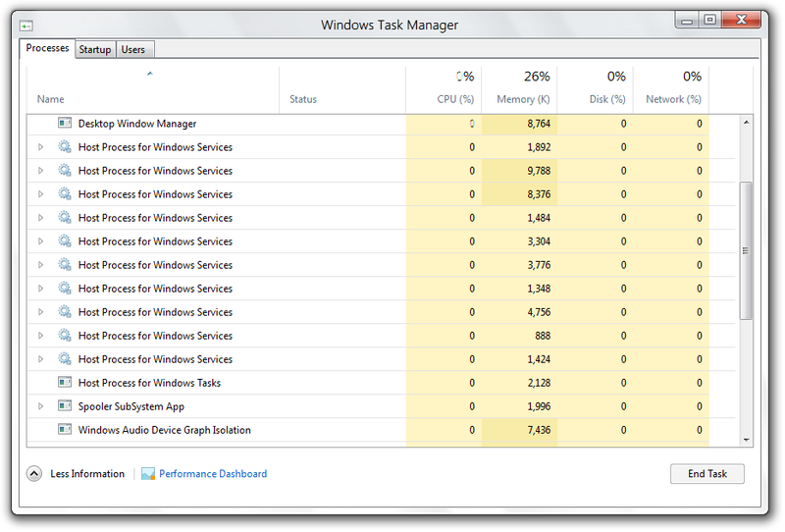Click the scrollbar up arrow
The image size is (785, 532).
coord(746,123)
